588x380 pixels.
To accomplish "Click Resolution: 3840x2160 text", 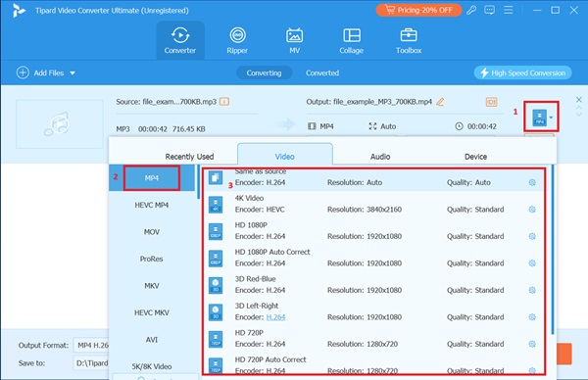I will pyautogui.click(x=365, y=210).
